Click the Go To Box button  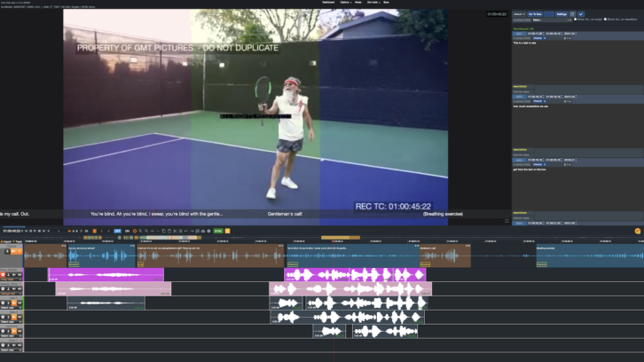535,14
